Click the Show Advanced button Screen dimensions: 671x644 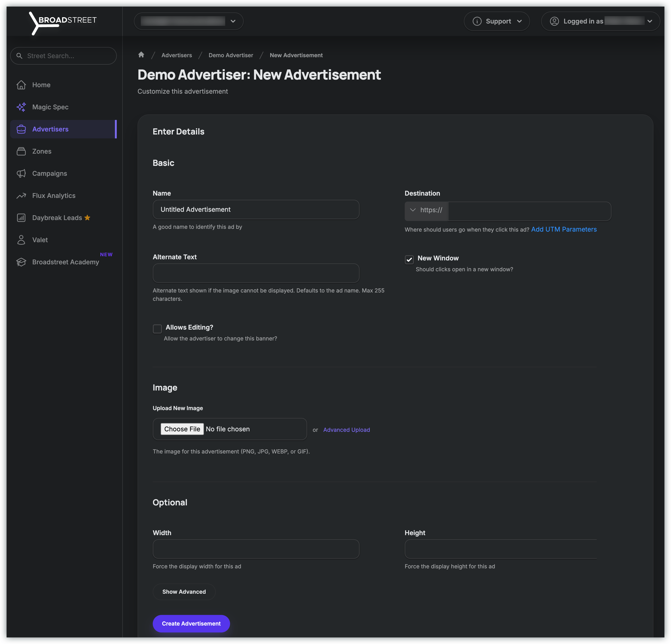pos(184,592)
